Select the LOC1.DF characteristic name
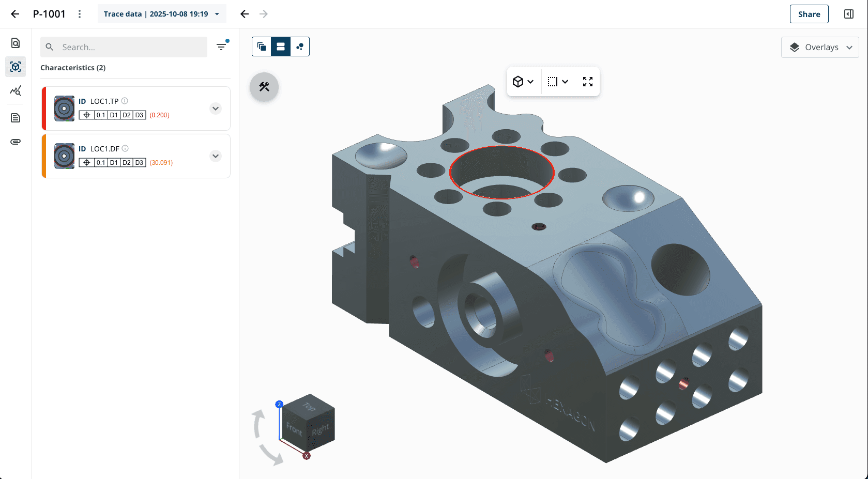Image resolution: width=868 pixels, height=479 pixels. pos(105,149)
